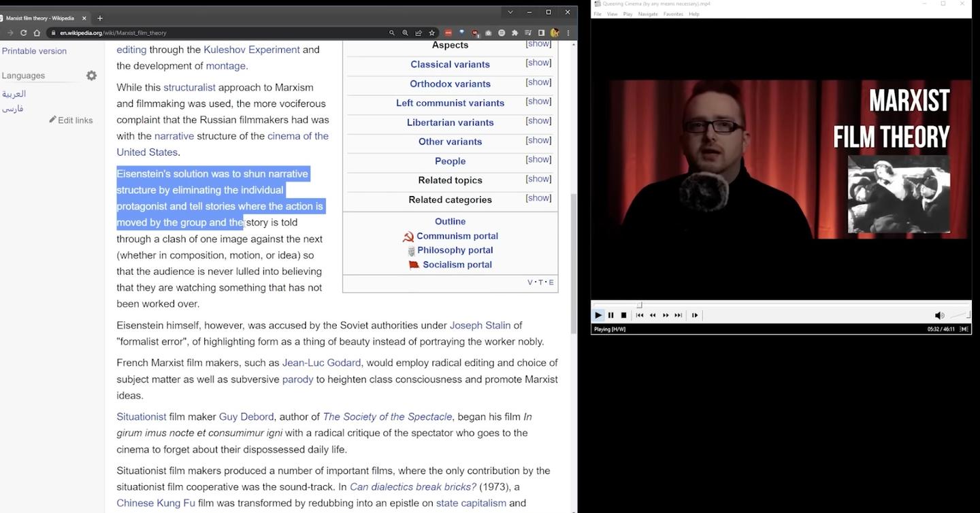This screenshot has width=980, height=513.
Task: Open the Jean-Luc Godard article link
Action: tap(321, 363)
